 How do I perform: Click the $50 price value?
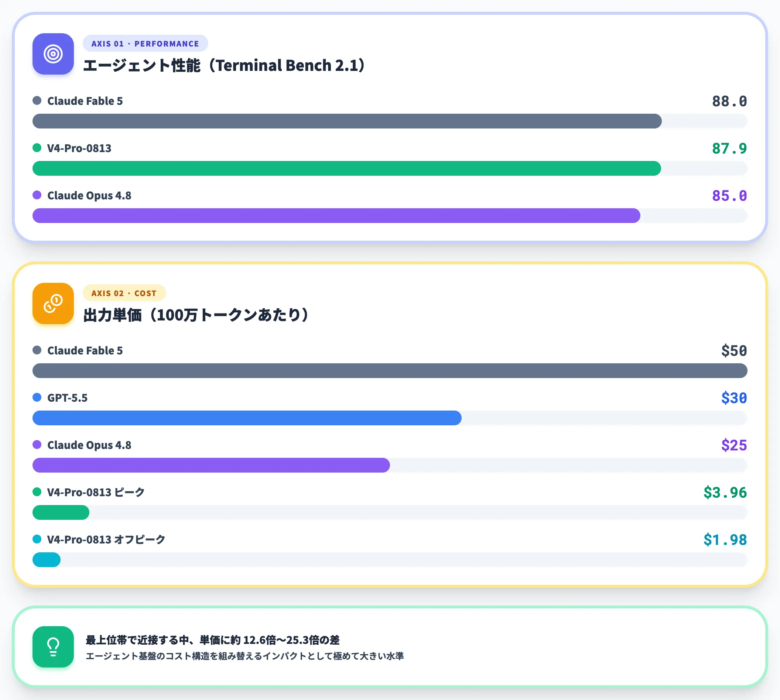(x=734, y=351)
